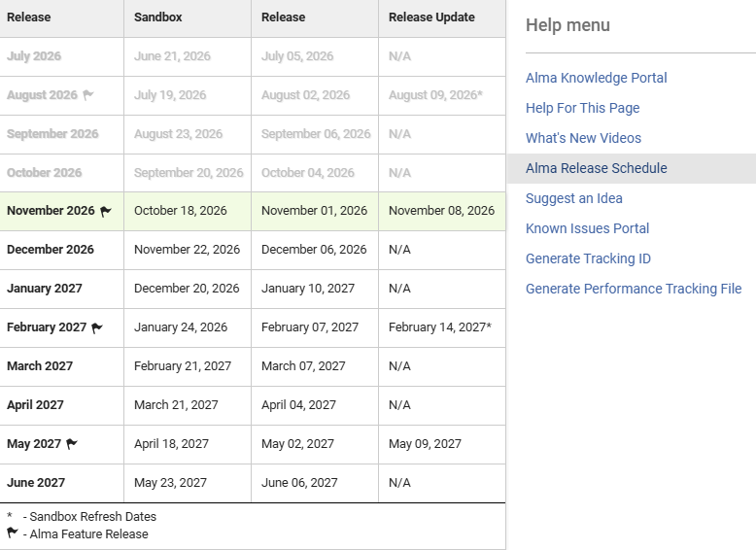This screenshot has height=550, width=756.
Task: Click the August 02, 2026 release date
Action: point(306,95)
